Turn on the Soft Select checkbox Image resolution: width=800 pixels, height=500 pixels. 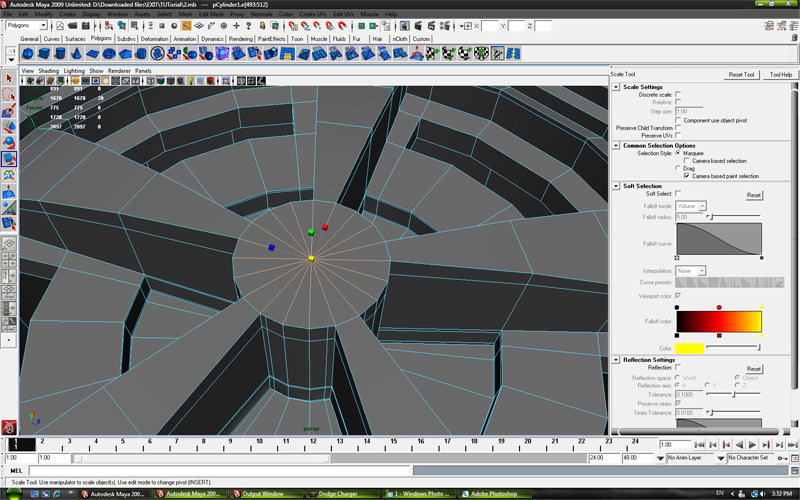[x=679, y=194]
